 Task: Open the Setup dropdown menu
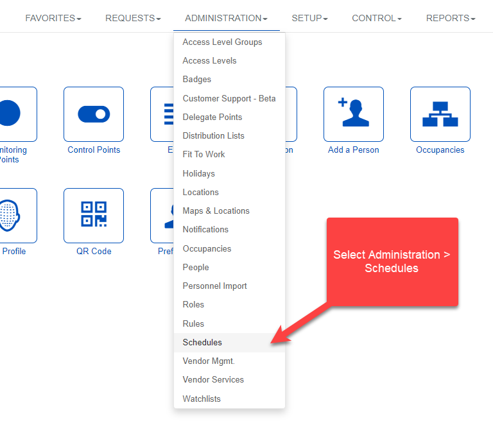309,18
